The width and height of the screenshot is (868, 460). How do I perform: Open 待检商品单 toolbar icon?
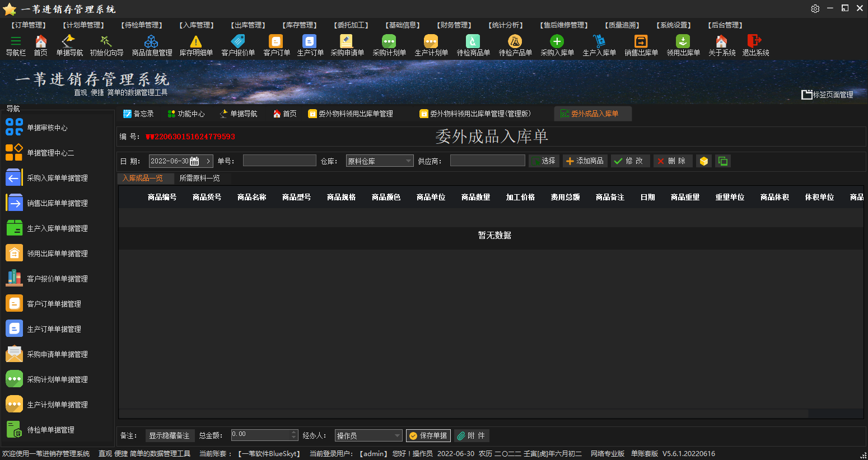tap(473, 41)
